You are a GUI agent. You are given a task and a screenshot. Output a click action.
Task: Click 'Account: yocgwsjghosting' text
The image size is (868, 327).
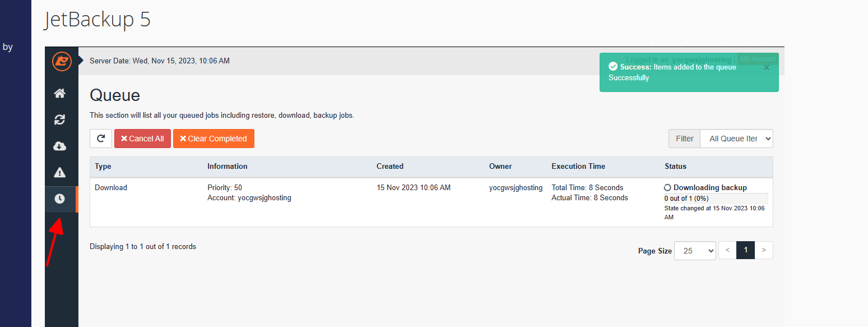(249, 197)
